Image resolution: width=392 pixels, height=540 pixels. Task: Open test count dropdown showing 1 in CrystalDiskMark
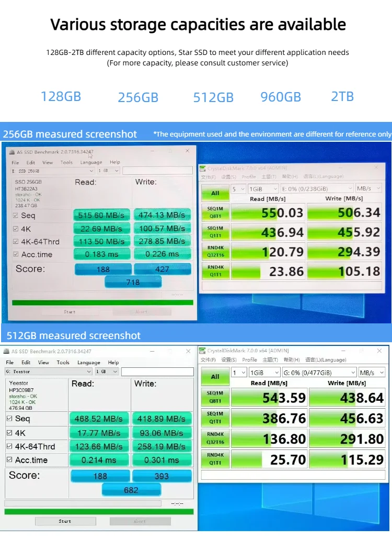(x=239, y=373)
